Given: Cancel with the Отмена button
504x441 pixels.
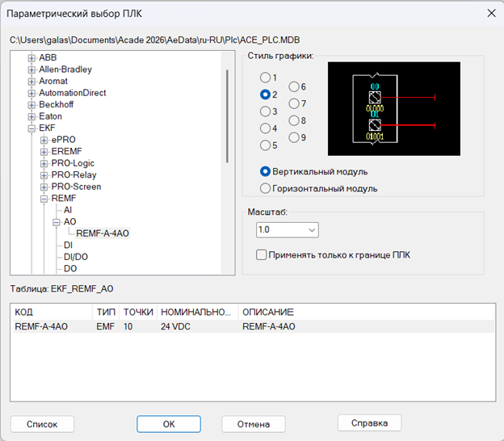Looking at the screenshot, I should (254, 424).
